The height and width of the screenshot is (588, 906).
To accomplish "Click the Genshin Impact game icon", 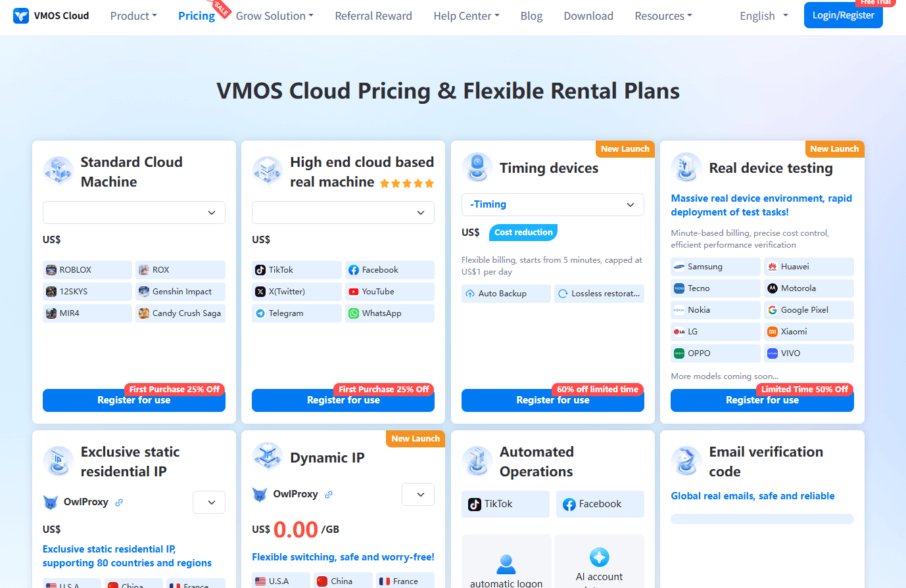I will (144, 292).
